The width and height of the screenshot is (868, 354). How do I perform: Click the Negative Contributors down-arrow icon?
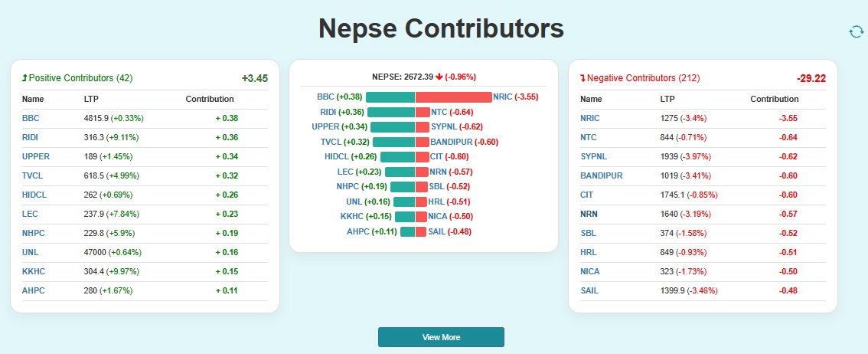pyautogui.click(x=582, y=78)
